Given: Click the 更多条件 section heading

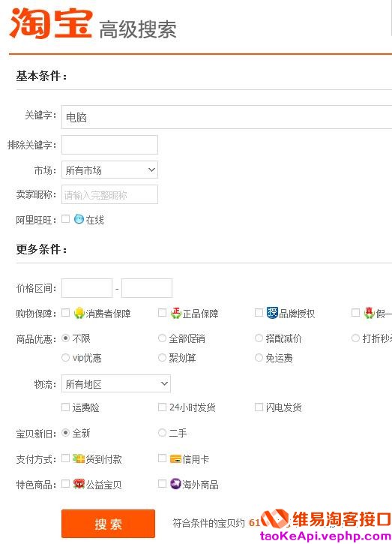Looking at the screenshot, I should pyautogui.click(x=41, y=249).
